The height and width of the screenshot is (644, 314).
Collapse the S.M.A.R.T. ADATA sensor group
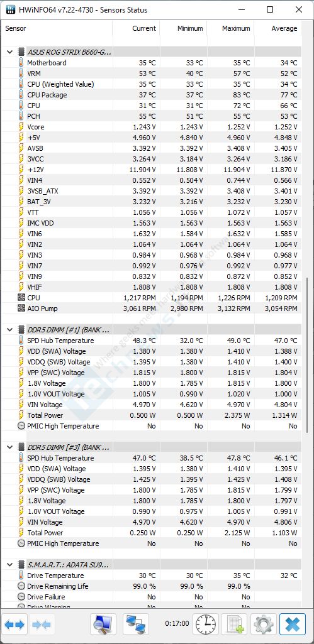[9, 565]
